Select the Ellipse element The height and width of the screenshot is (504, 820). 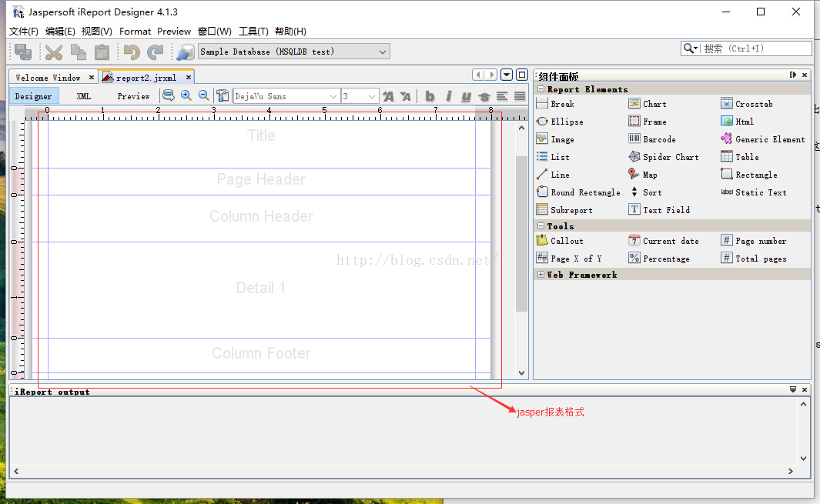coord(560,122)
